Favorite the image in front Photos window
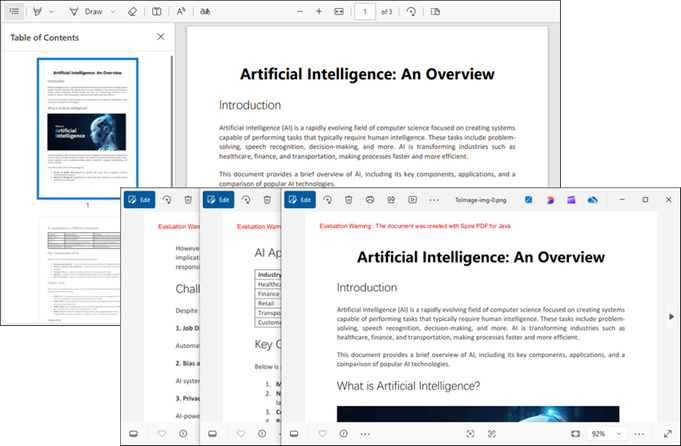The image size is (681, 446). point(322,433)
